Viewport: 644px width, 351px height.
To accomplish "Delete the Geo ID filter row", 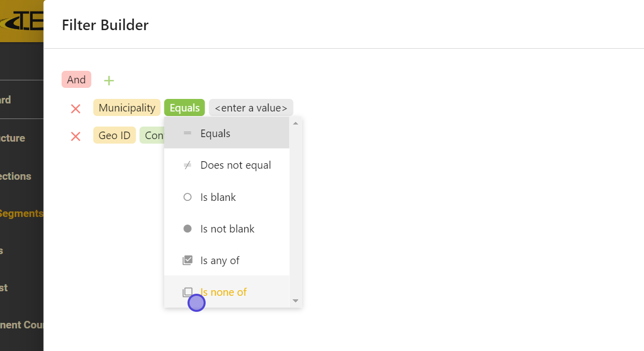I will coord(76,136).
